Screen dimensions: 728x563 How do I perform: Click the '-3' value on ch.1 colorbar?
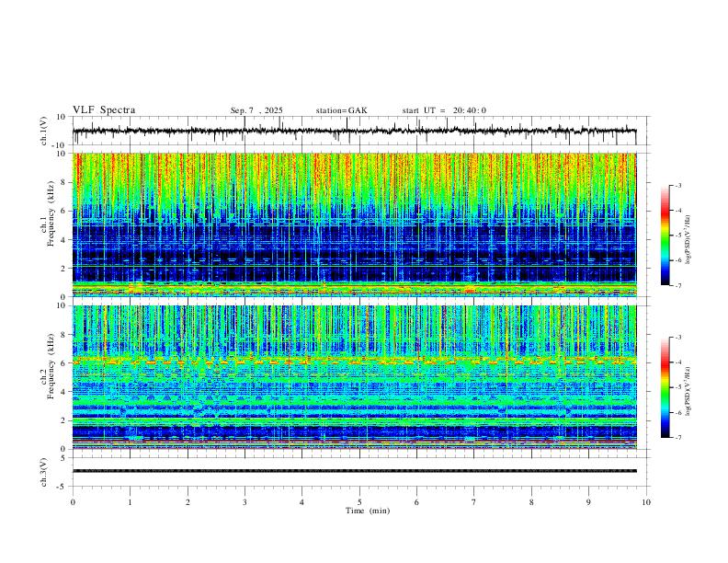point(677,185)
